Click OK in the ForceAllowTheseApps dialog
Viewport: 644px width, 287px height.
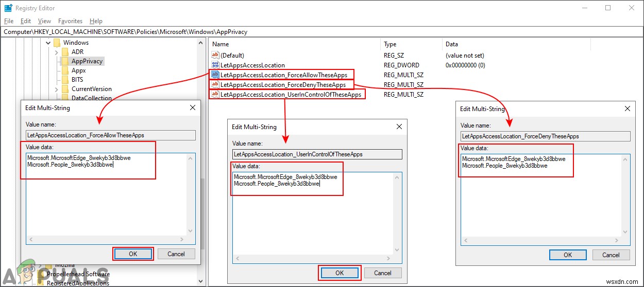pyautogui.click(x=133, y=254)
